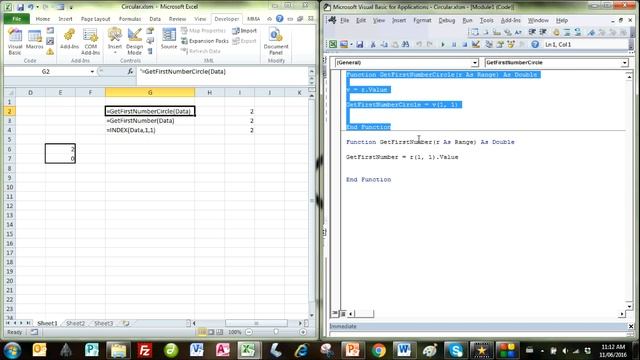Switch to the Page Layout ribbon tab
The height and width of the screenshot is (360, 640).
(x=96, y=19)
